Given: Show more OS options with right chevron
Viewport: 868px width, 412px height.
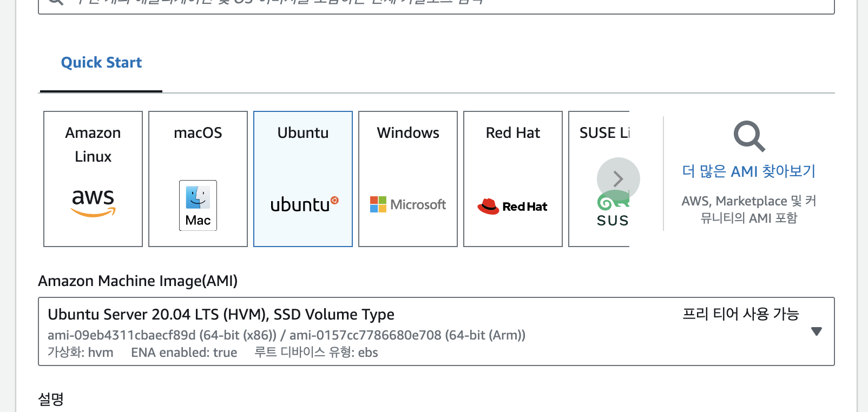Looking at the screenshot, I should coord(619,179).
